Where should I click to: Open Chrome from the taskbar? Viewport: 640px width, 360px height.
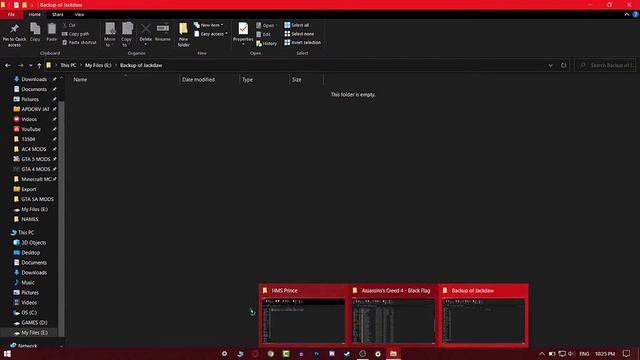click(271, 353)
